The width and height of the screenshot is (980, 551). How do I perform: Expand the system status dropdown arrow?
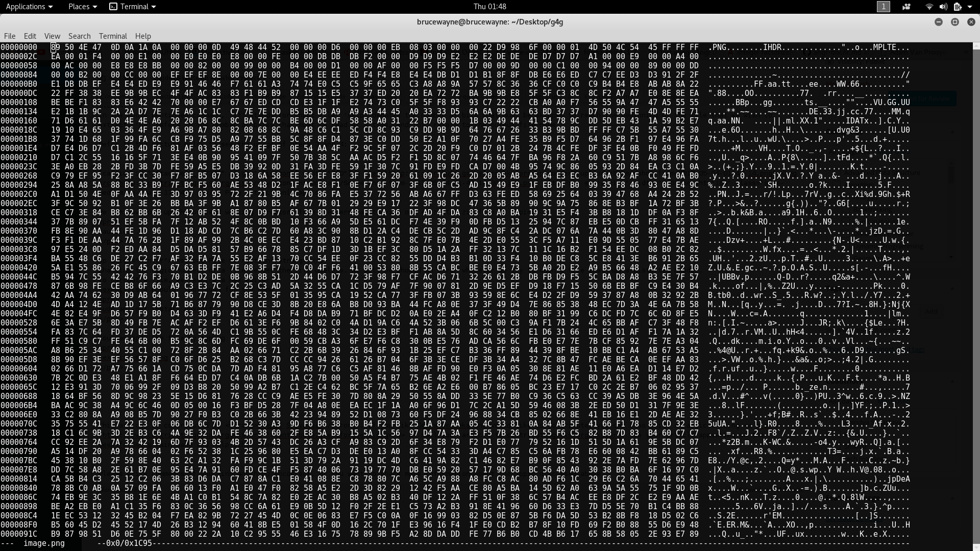[x=969, y=7]
